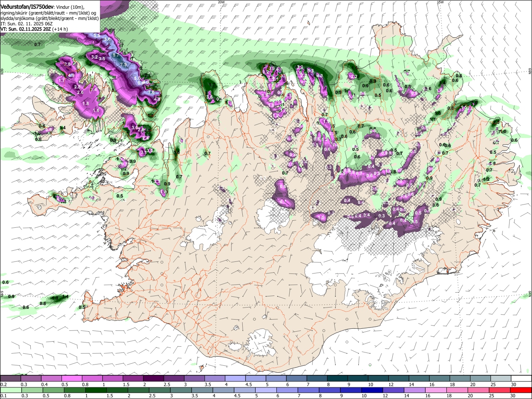The image size is (532, 399).
Task: Click the 'rigning/skúrir' legend description line
Action: coord(48,12)
